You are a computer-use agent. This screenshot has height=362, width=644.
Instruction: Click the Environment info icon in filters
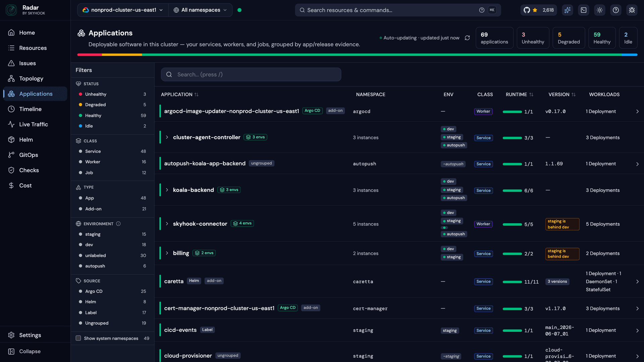coord(118,224)
